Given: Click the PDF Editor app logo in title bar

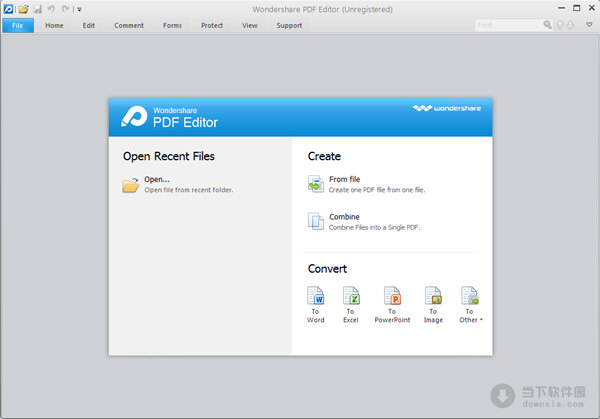Looking at the screenshot, I should pyautogui.click(x=8, y=9).
